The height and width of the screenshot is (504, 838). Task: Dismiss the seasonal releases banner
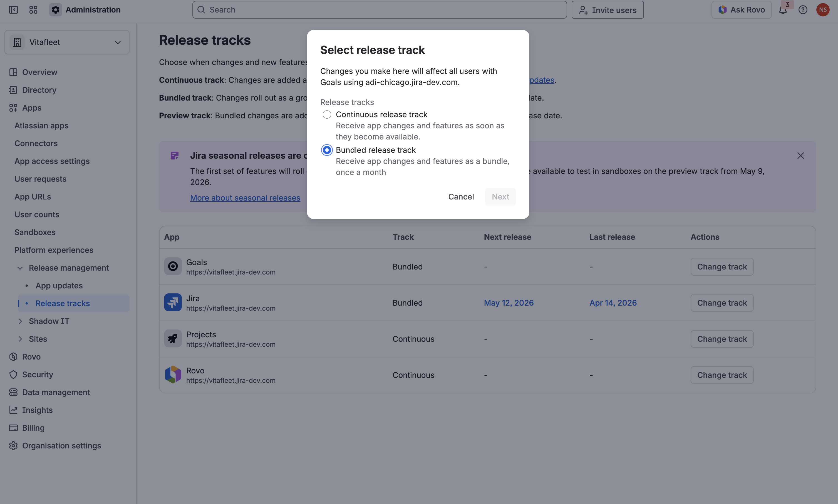point(800,156)
